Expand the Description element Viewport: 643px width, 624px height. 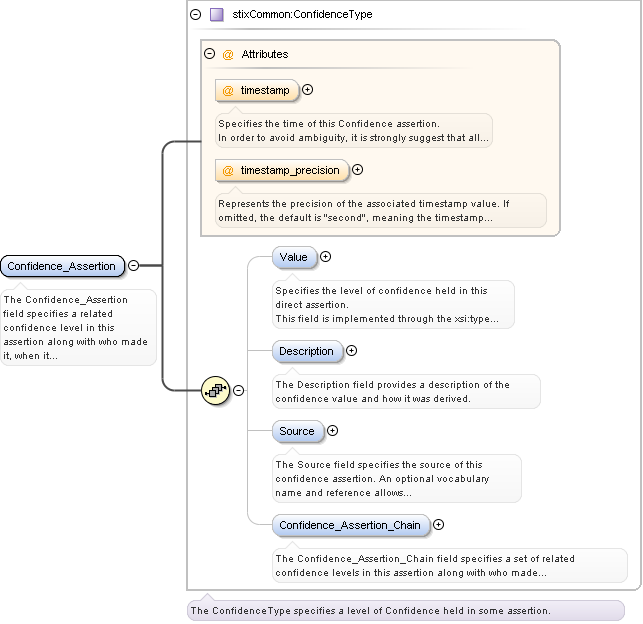(351, 351)
